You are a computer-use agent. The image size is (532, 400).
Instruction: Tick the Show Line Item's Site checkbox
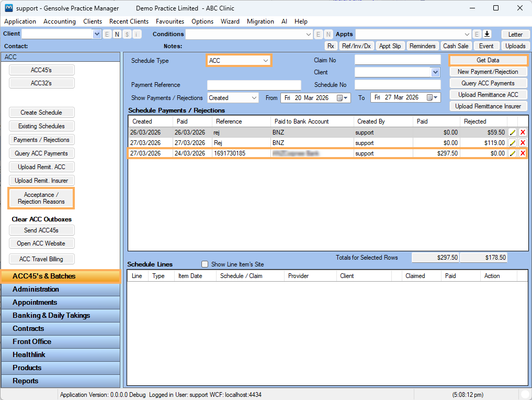[x=205, y=264]
